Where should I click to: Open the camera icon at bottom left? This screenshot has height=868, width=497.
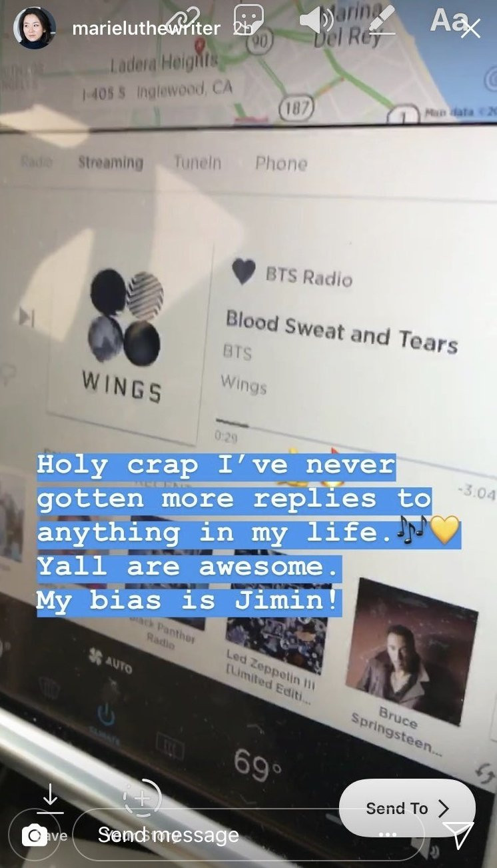[34, 835]
